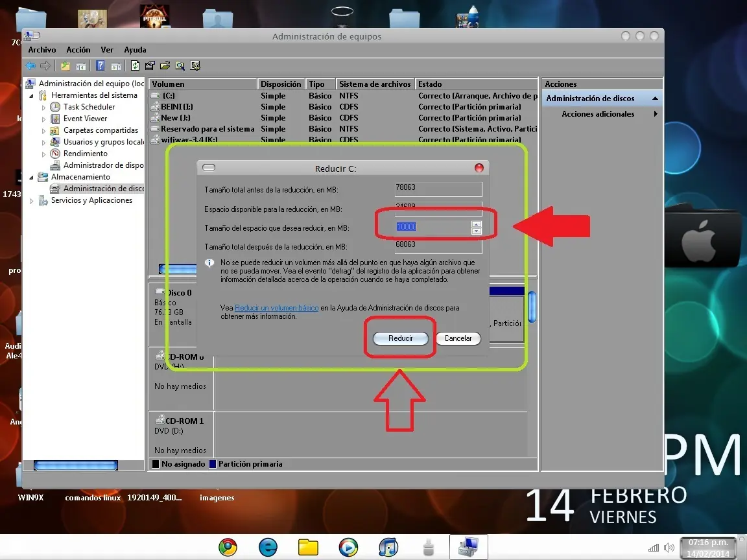Open the Archivo menu
The height and width of the screenshot is (560, 747).
click(42, 49)
